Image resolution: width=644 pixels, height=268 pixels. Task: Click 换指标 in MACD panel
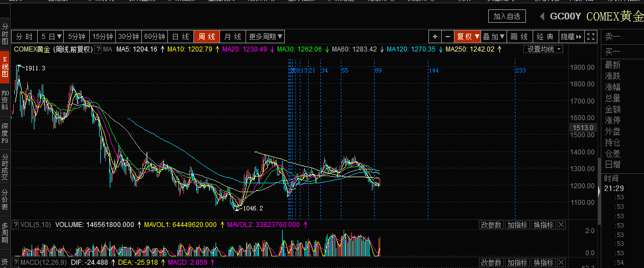[543, 262]
